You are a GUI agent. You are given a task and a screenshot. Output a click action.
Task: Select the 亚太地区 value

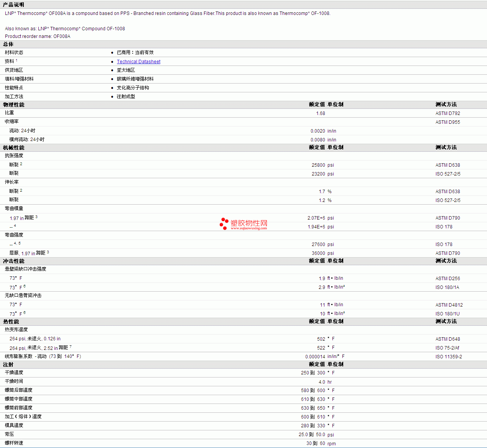[x=126, y=70]
